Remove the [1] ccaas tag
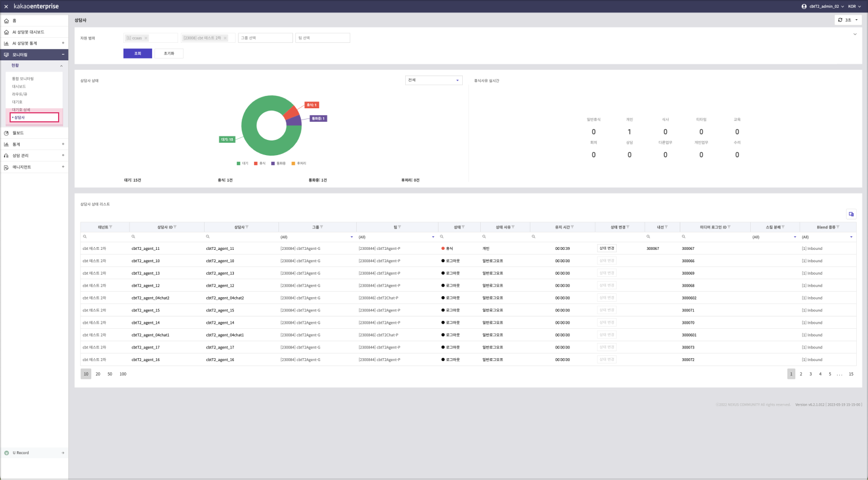Viewport: 868px width, 480px height. 146,38
